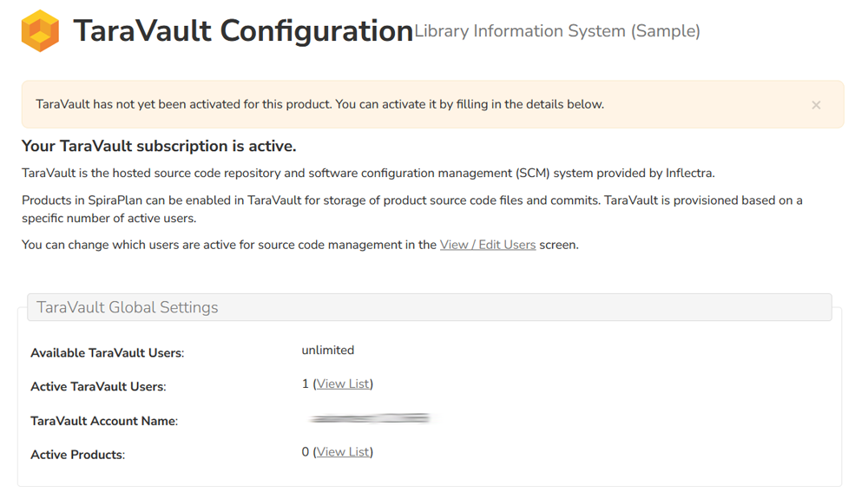Click the TaraVault Configuration page title

pos(243,31)
